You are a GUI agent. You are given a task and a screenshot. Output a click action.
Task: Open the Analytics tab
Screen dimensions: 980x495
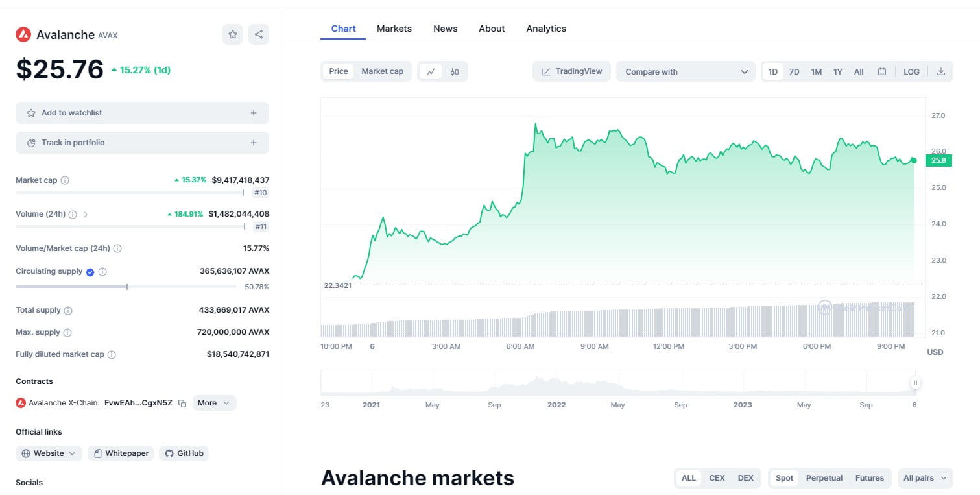[x=546, y=29]
